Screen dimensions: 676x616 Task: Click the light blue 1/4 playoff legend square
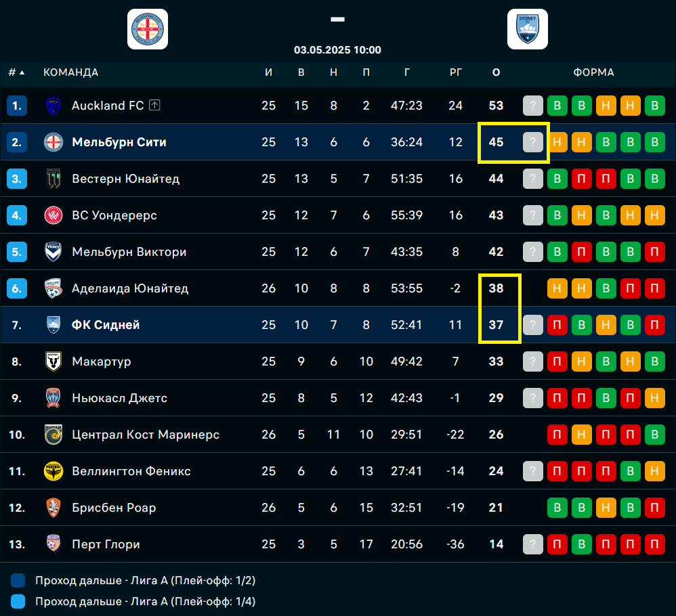18,601
